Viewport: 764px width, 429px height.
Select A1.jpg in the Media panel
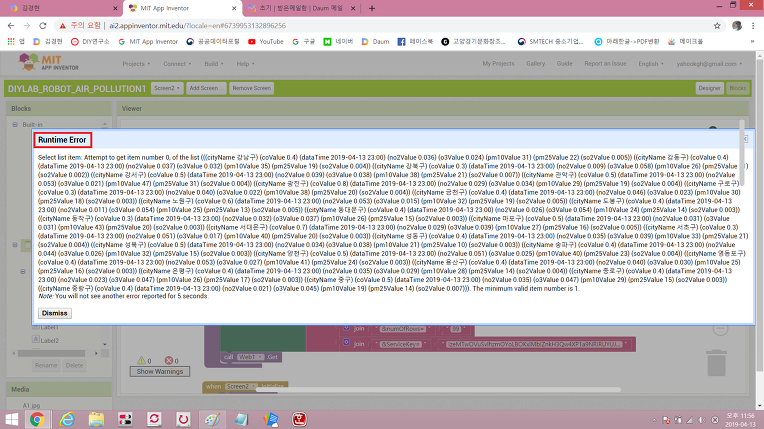pos(31,405)
